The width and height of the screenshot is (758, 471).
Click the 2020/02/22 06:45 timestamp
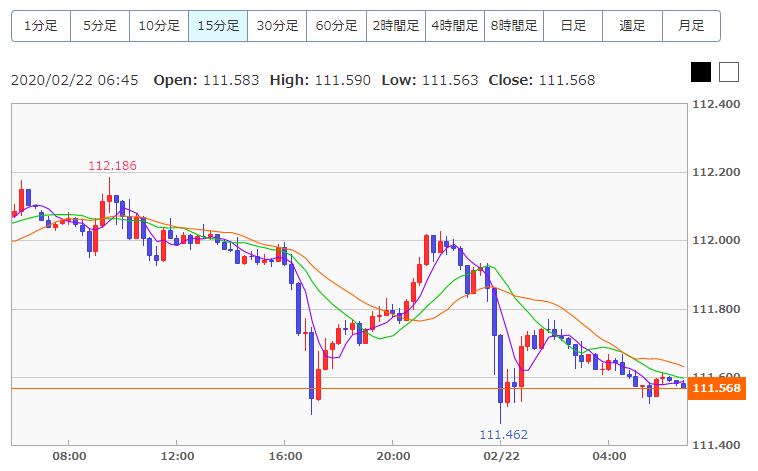pos(74,80)
